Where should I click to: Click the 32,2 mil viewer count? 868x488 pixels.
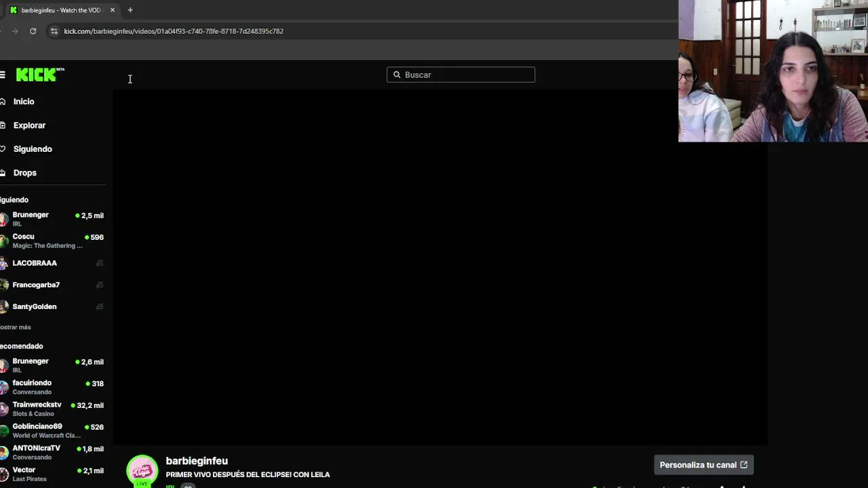click(90, 405)
